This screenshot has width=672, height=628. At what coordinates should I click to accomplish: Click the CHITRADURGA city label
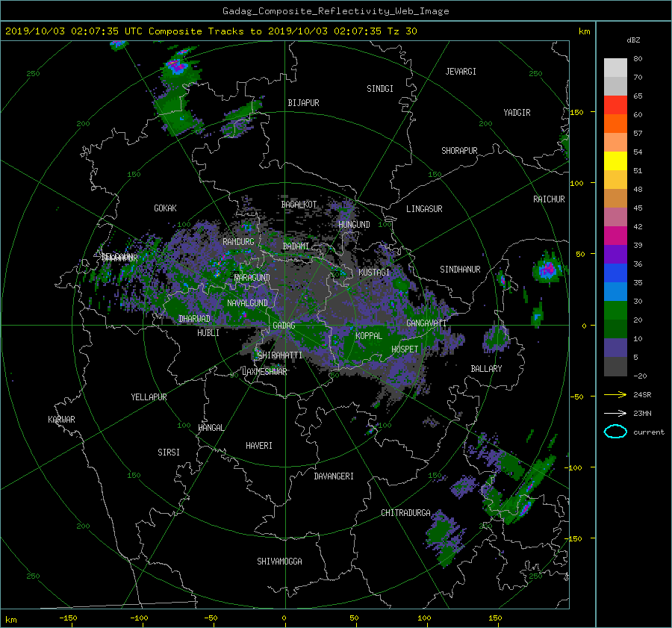(x=406, y=513)
